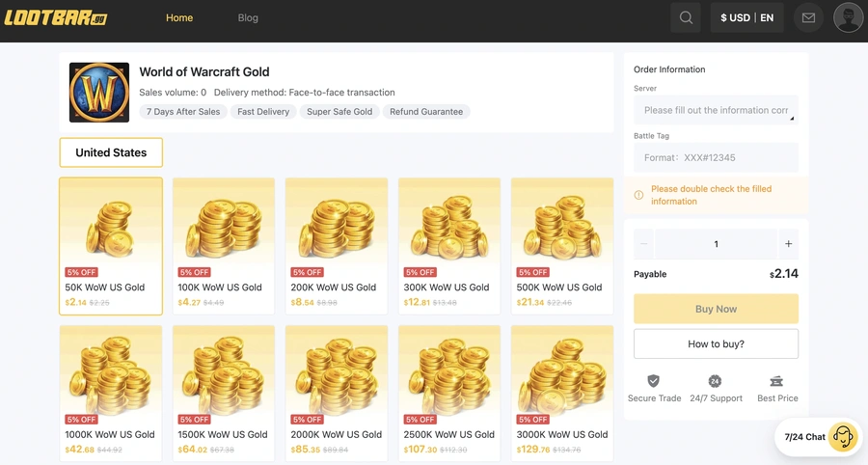The height and width of the screenshot is (465, 868).
Task: Click the Order Information heading
Action: [x=669, y=69]
